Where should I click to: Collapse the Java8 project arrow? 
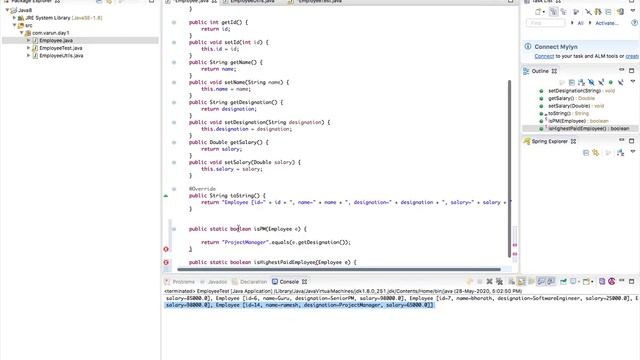point(7,10)
